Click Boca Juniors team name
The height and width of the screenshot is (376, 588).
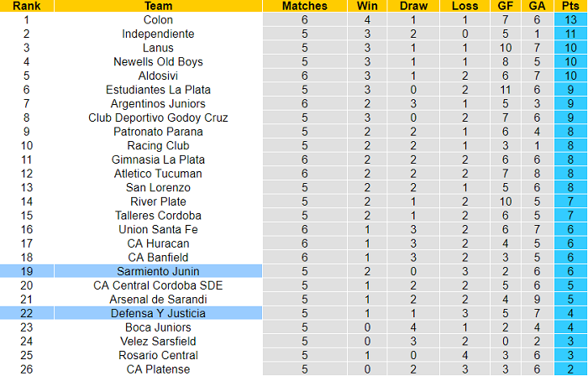point(158,327)
